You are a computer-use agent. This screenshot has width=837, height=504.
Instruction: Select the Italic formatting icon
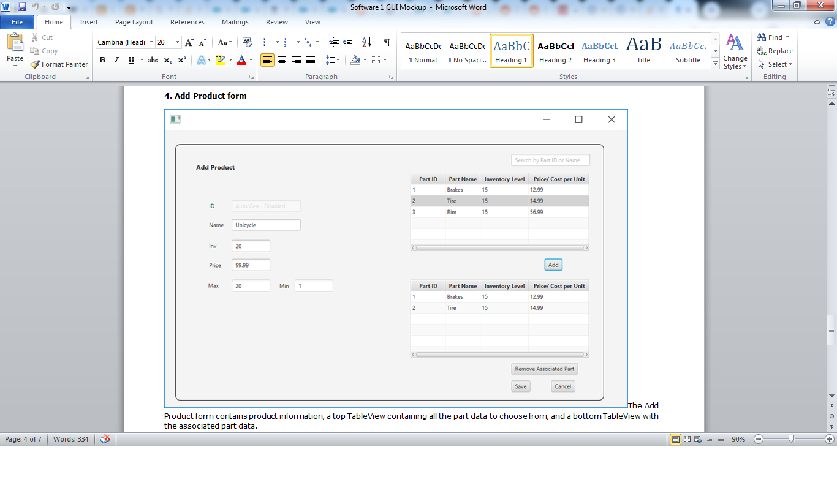(x=116, y=59)
